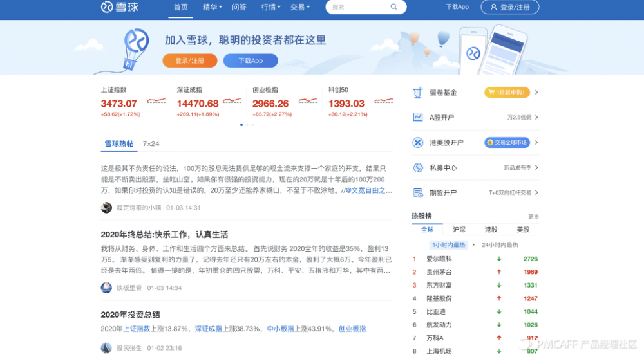Image resolution: width=644 pixels, height=357 pixels.
Task: Open post titled 2020年投资总结
Action: click(x=130, y=315)
